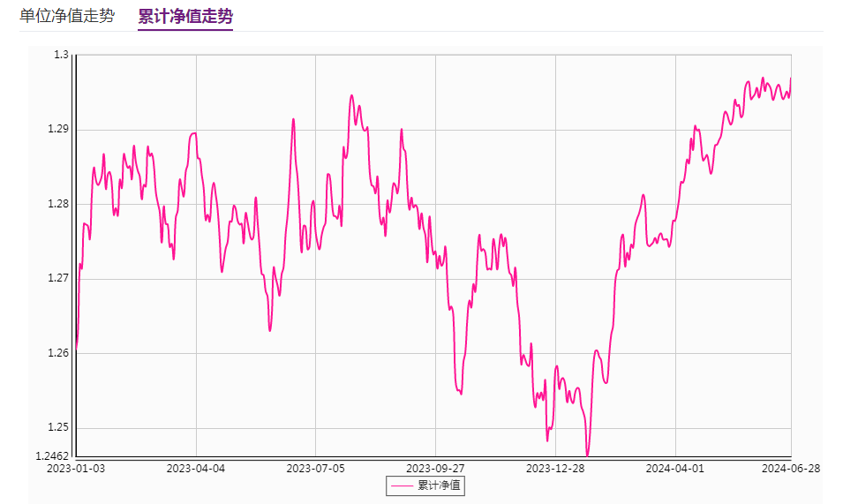Click x-axis date label 2023-09-27
The height and width of the screenshot is (504, 843).
click(x=435, y=469)
